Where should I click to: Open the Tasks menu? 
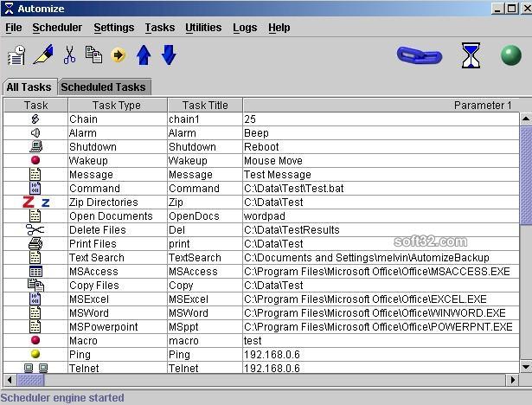pos(160,28)
